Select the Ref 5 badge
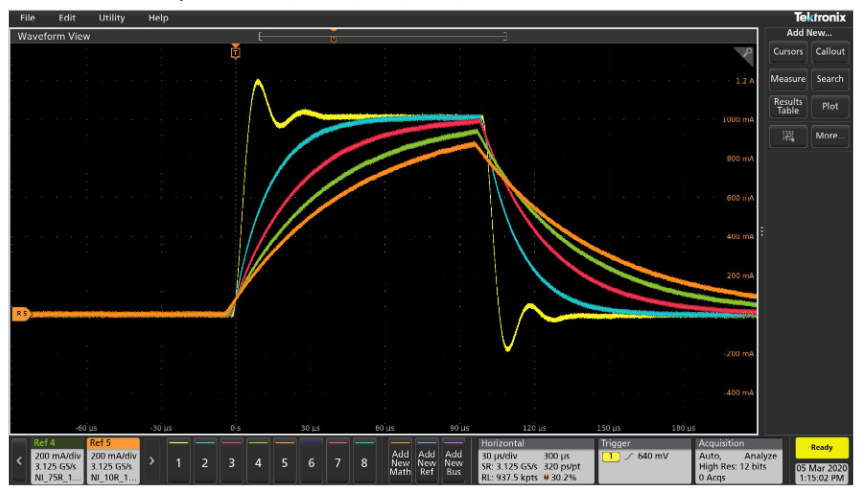Viewport: 862px width, 492px height. (x=112, y=461)
